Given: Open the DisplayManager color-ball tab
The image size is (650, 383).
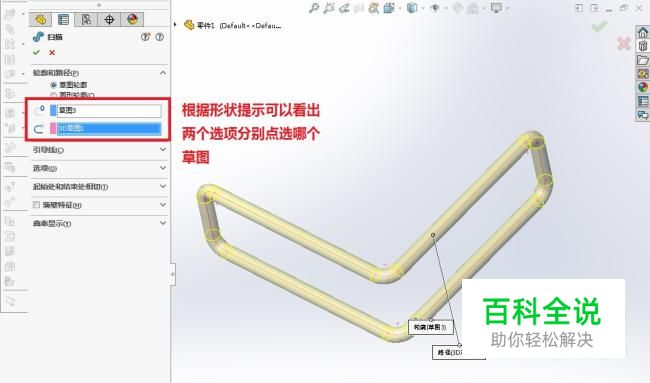Looking at the screenshot, I should (132, 19).
